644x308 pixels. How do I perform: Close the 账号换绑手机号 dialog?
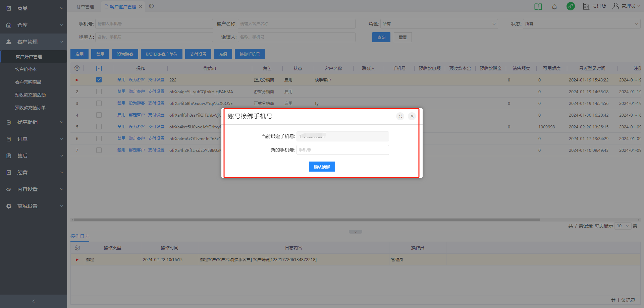(412, 116)
